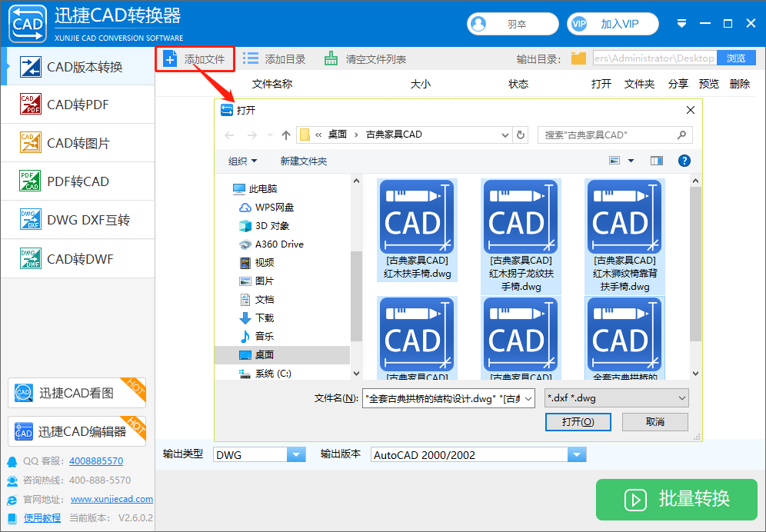This screenshot has width=766, height=532.
Task: Click 添加目录 to add a folder
Action: [x=274, y=59]
